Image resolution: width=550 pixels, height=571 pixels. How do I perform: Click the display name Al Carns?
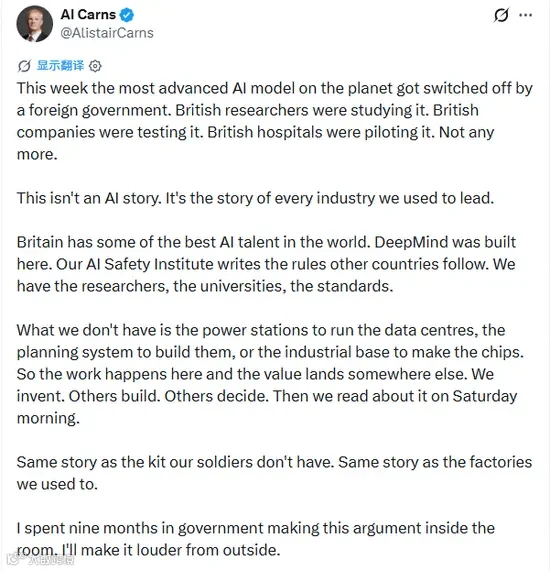88,15
